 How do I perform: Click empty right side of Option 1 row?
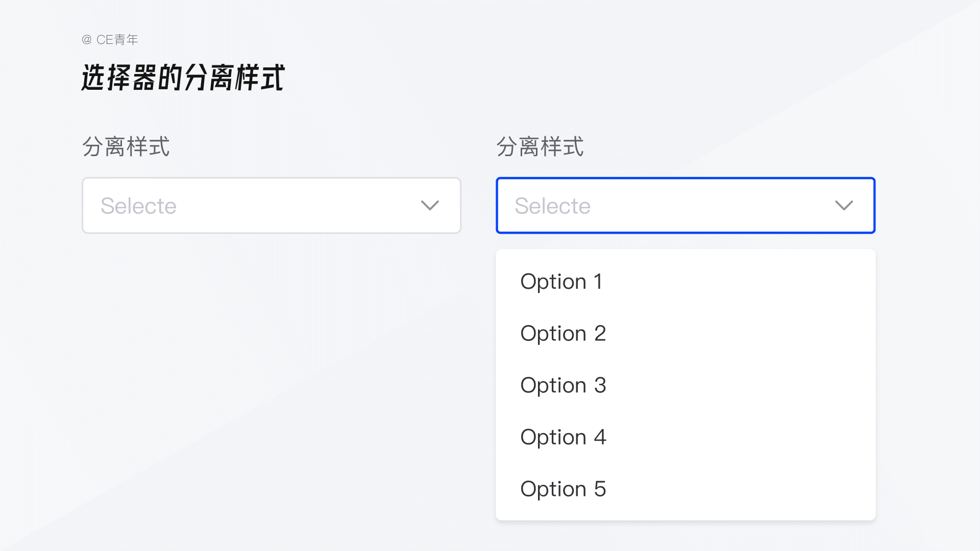(x=766, y=282)
